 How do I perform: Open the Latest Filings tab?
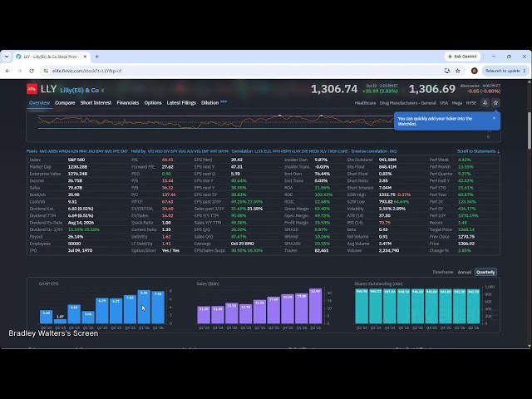tap(181, 103)
